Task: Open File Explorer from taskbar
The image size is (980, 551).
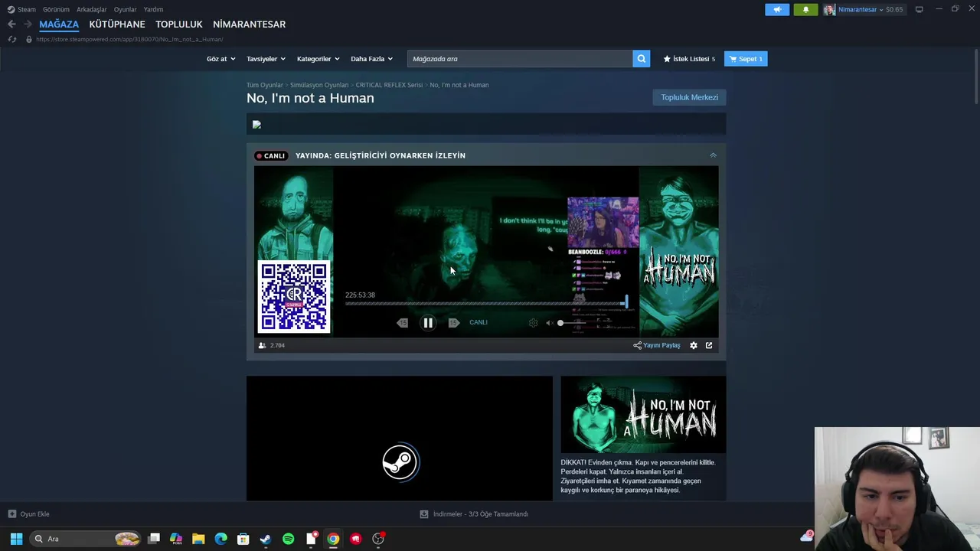Action: (x=198, y=539)
